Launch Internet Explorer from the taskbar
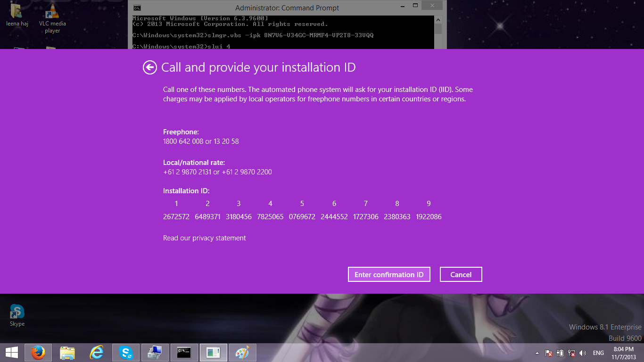 [97, 352]
